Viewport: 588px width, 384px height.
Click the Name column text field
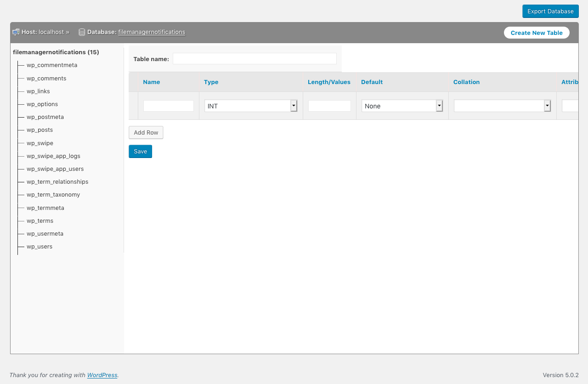168,106
